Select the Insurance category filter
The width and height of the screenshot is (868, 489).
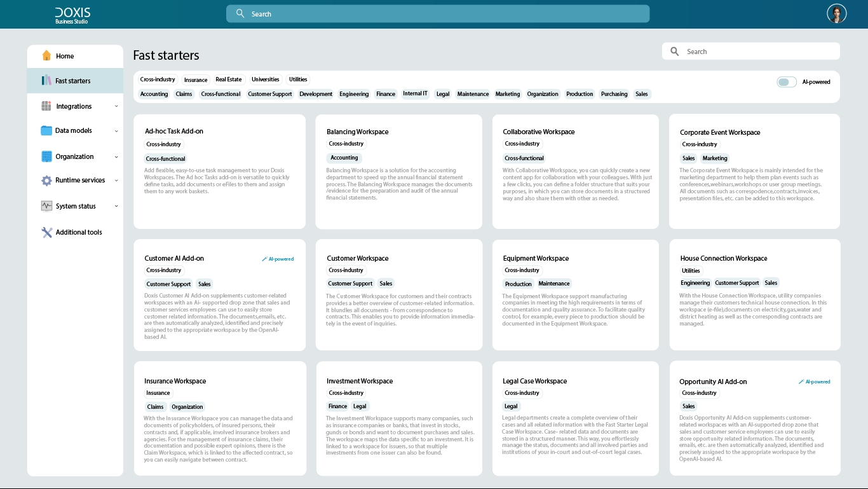pyautogui.click(x=195, y=79)
